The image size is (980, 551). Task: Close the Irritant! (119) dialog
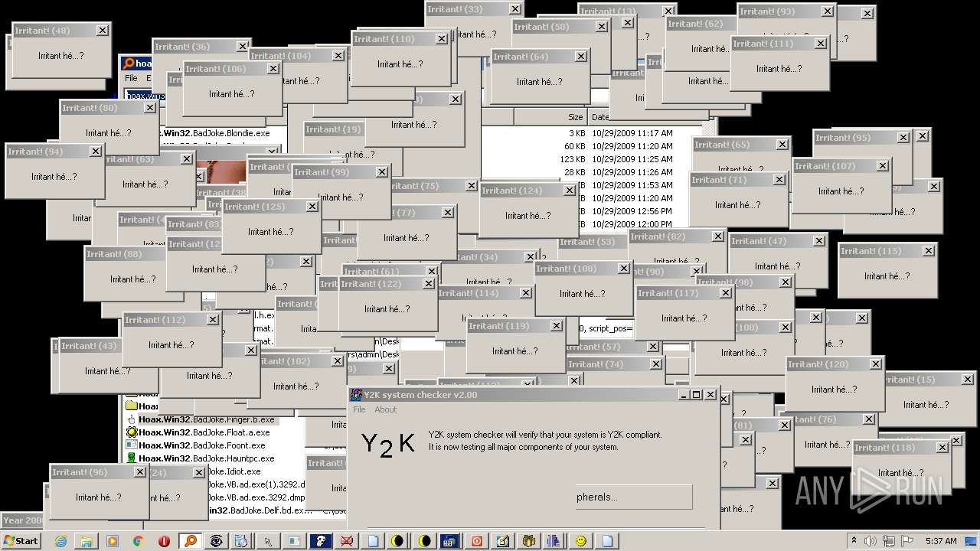click(557, 326)
